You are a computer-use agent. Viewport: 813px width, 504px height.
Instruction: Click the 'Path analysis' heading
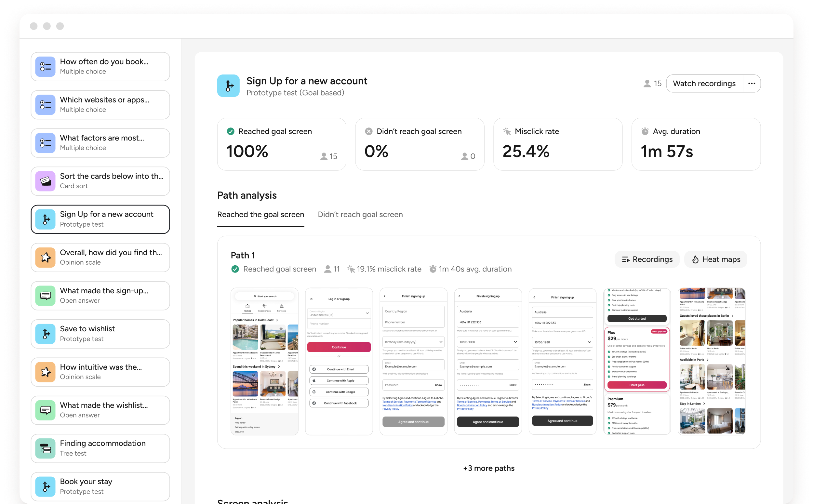(247, 195)
